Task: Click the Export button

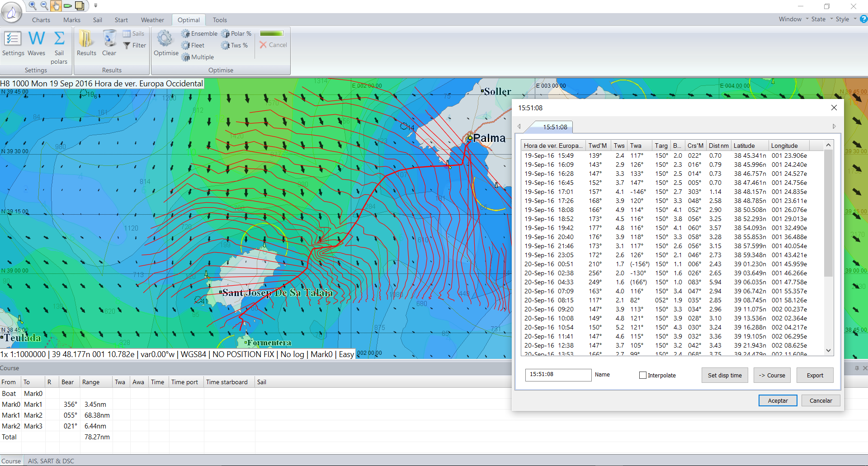Action: tap(815, 375)
